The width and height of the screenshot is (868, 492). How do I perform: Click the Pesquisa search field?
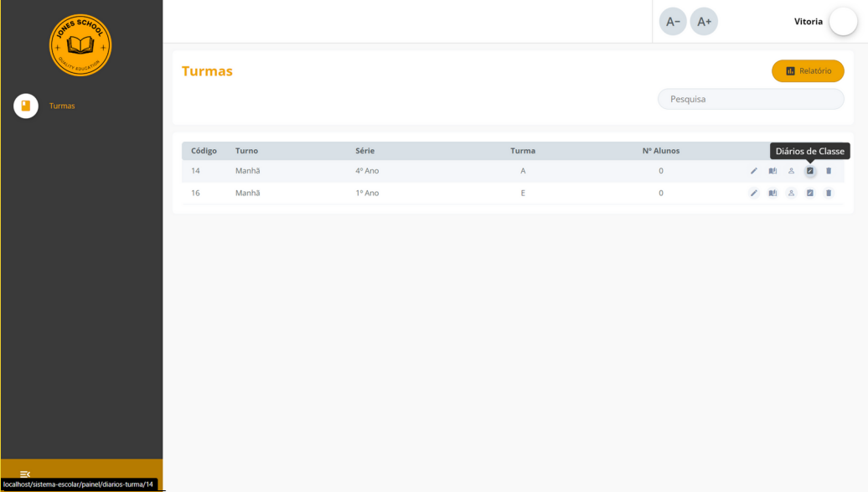pos(750,99)
